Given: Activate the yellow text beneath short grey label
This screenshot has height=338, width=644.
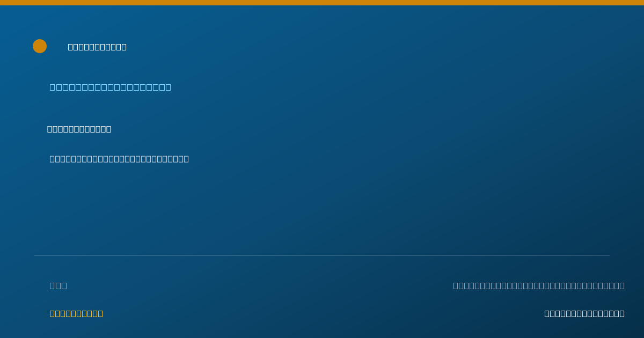Looking at the screenshot, I should pos(76,313).
